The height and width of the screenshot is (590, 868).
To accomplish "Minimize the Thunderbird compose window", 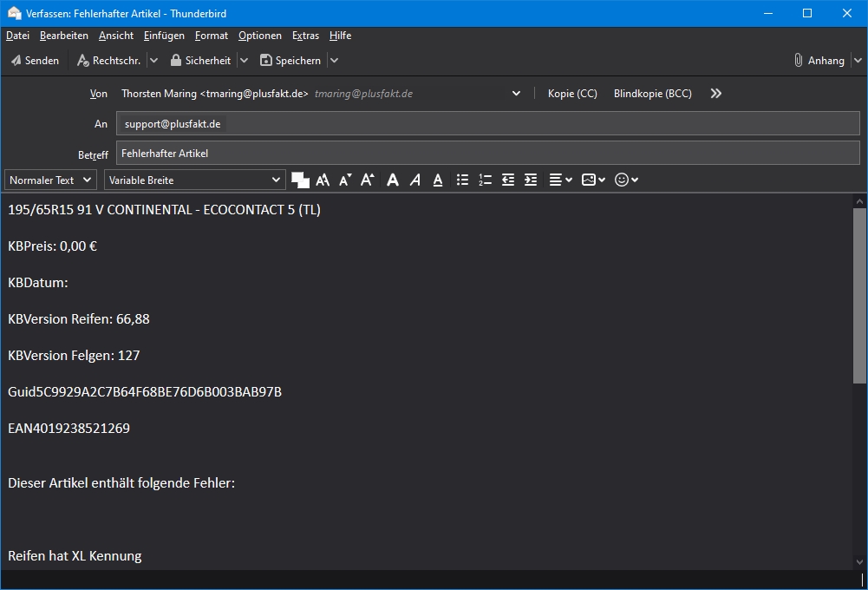I will (x=767, y=13).
